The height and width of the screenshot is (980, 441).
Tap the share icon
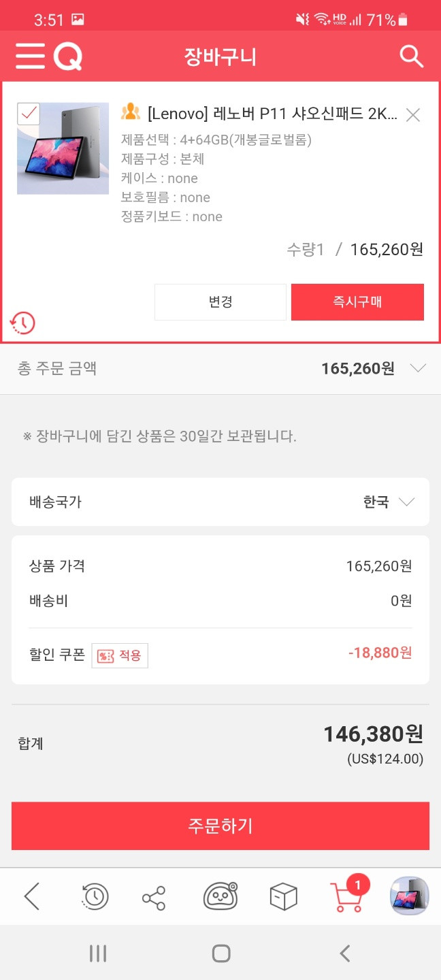click(154, 897)
